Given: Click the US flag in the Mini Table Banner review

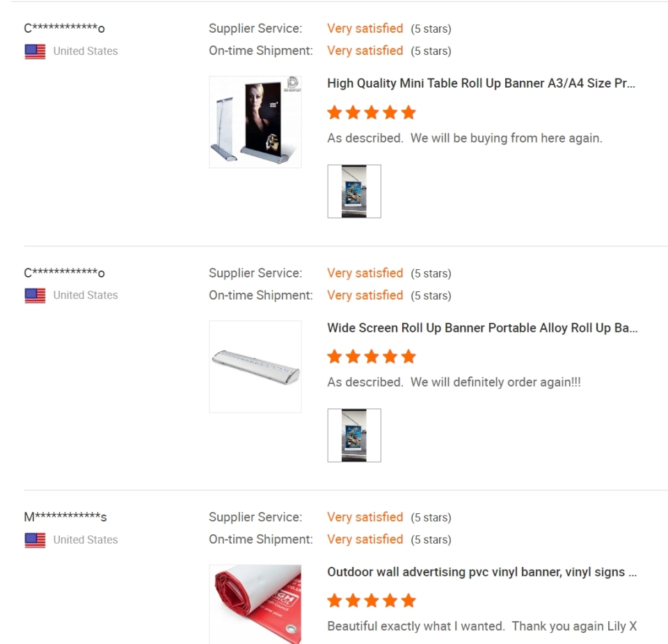Looking at the screenshot, I should (35, 51).
